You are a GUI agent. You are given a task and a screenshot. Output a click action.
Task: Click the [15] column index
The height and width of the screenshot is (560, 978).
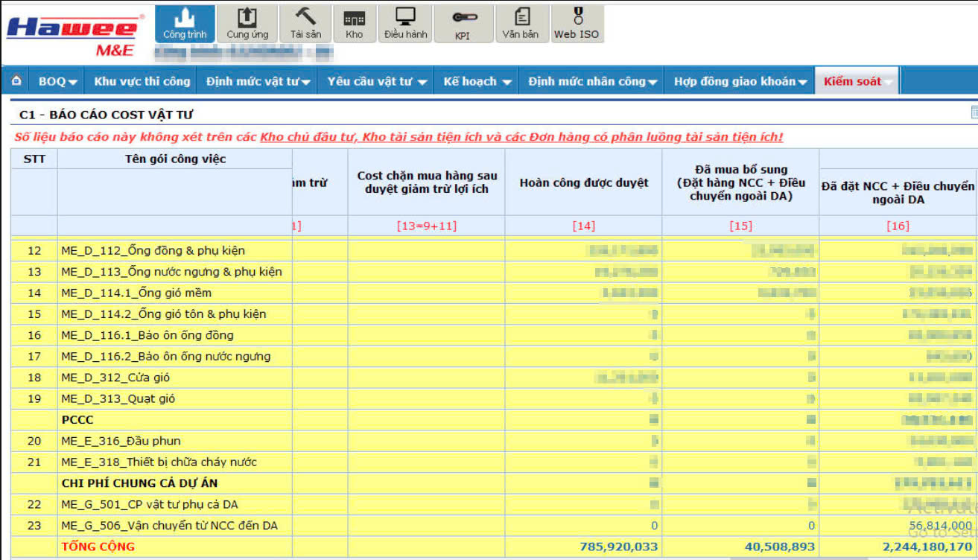(x=740, y=226)
